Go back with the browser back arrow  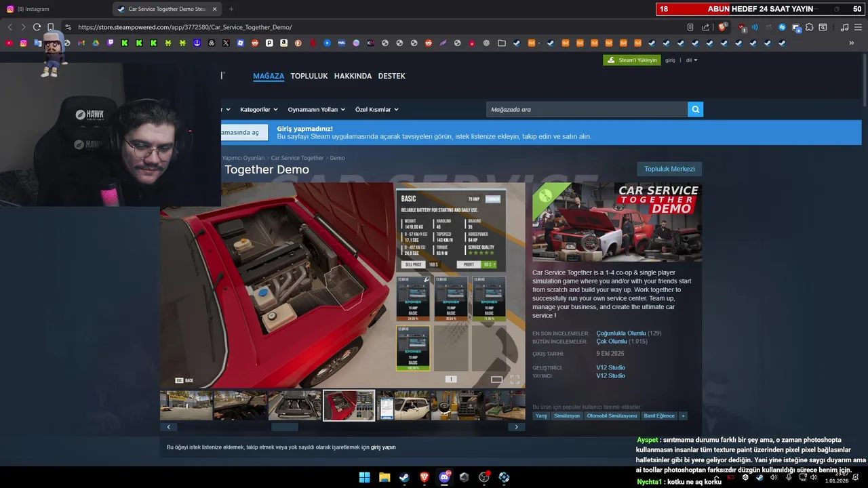tap(9, 27)
